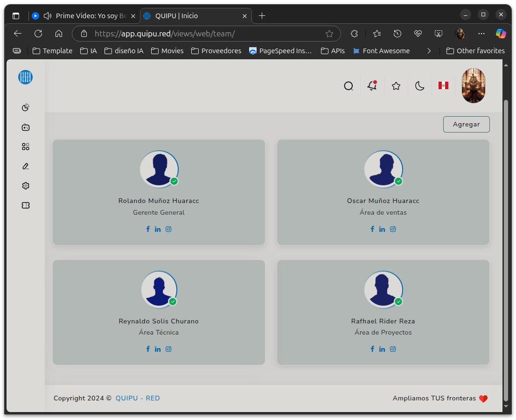Image resolution: width=516 pixels, height=420 pixels.
Task: Open the user avatar profile menu
Action: click(x=473, y=86)
